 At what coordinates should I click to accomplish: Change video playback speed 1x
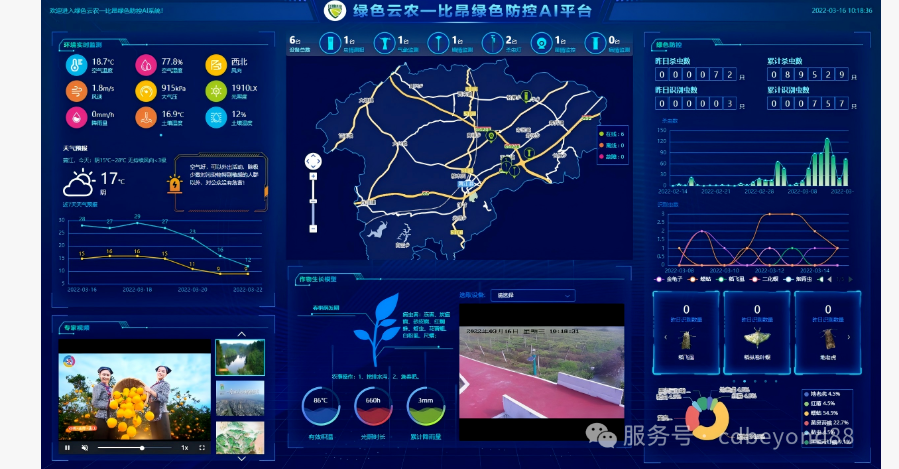186,448
